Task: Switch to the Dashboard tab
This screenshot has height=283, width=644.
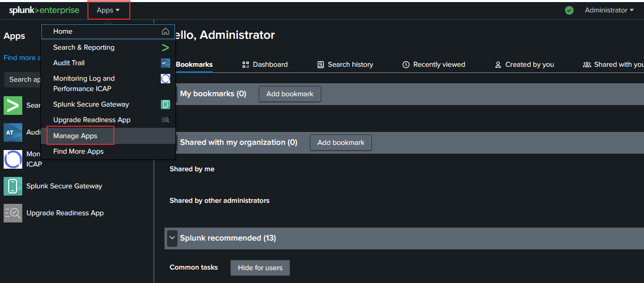Action: (x=265, y=65)
